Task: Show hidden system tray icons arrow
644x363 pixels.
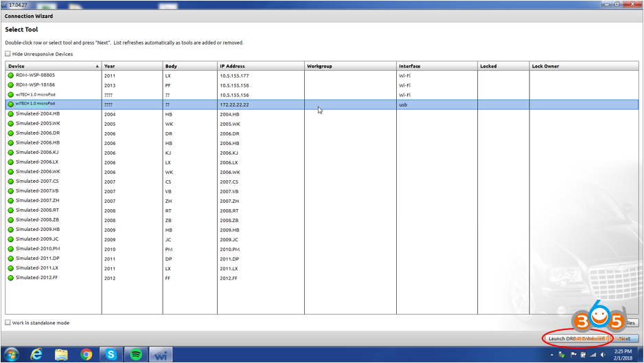Action: tap(551, 355)
